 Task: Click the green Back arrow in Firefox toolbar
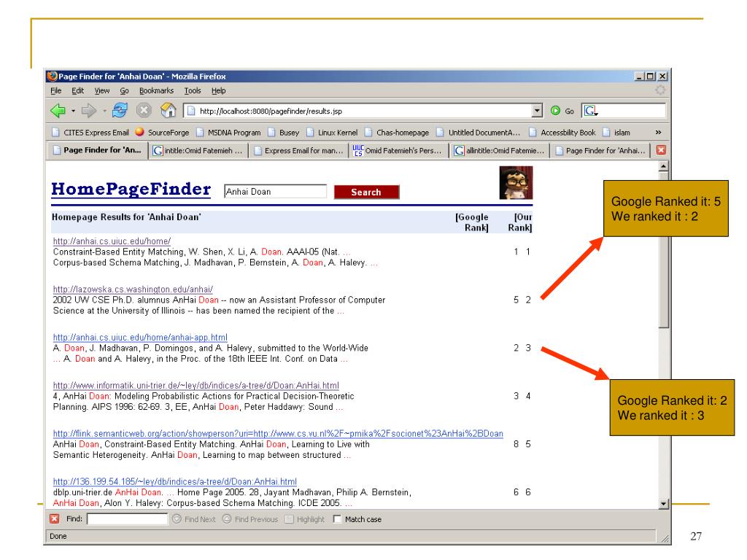[58, 111]
